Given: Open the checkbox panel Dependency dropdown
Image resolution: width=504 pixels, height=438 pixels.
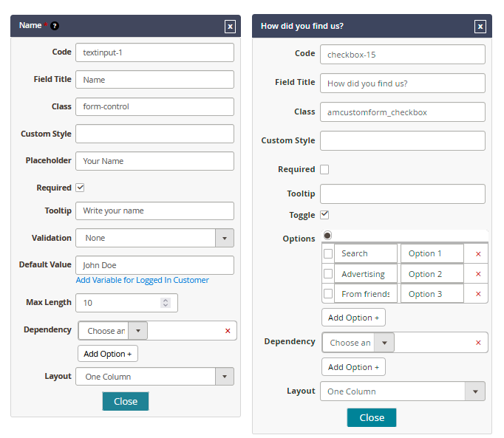Looking at the screenshot, I should coord(384,343).
